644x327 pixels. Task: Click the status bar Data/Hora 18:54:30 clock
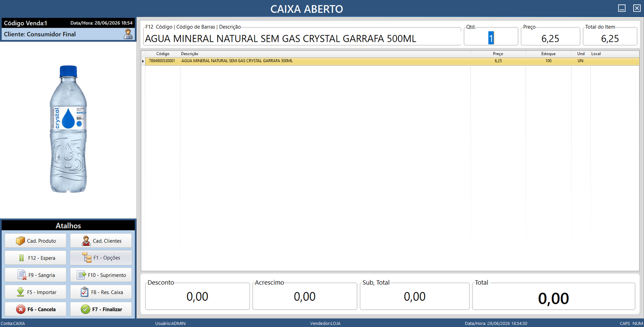(x=496, y=323)
